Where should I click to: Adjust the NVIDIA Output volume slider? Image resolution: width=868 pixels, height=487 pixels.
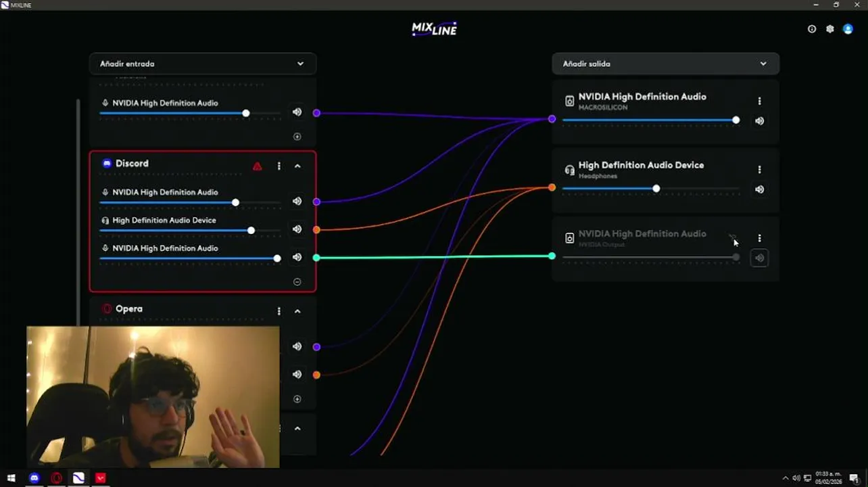[650, 257]
